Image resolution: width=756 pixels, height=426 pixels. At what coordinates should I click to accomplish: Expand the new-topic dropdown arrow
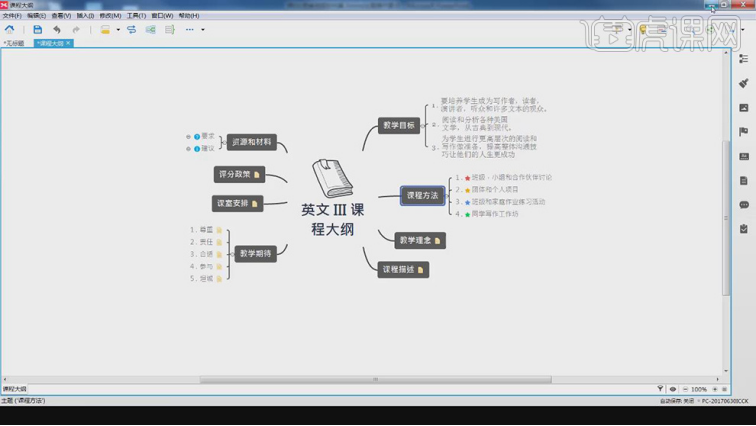(118, 29)
